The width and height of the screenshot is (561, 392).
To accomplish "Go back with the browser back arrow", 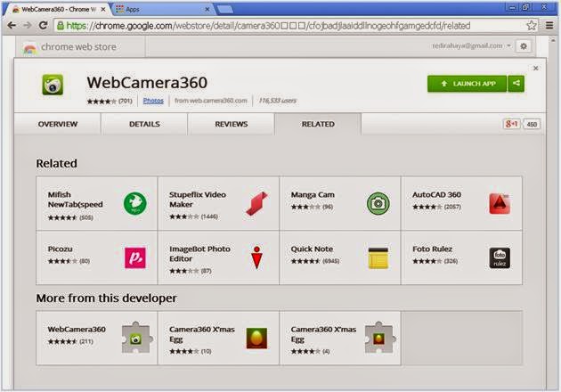I will coord(12,26).
